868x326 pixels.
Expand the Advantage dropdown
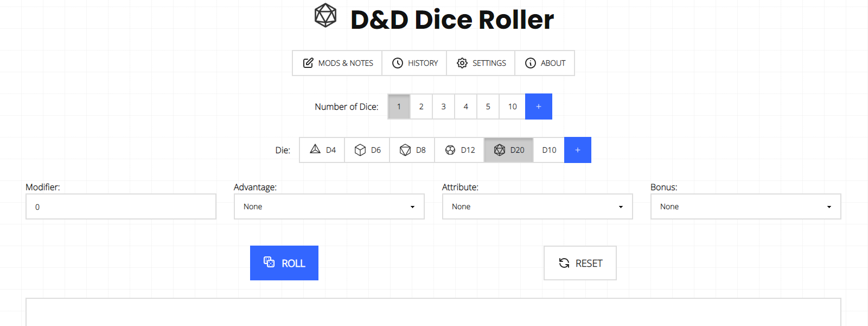pos(329,206)
